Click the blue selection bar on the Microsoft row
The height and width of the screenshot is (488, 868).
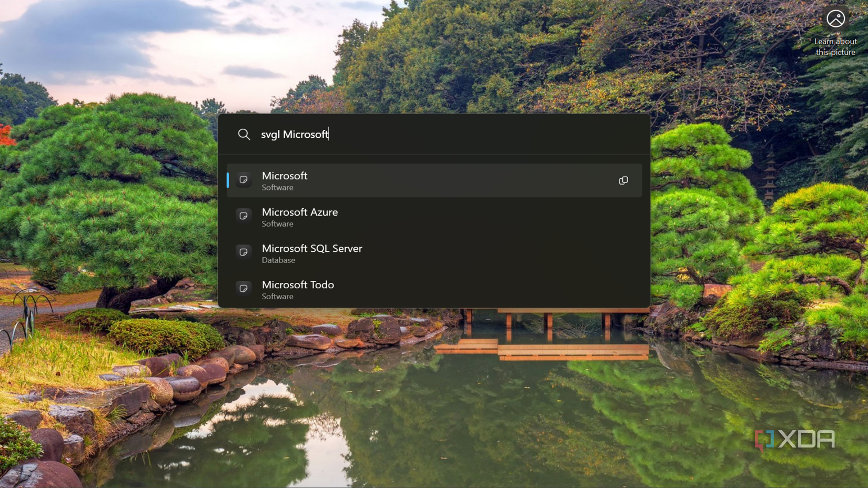click(227, 180)
